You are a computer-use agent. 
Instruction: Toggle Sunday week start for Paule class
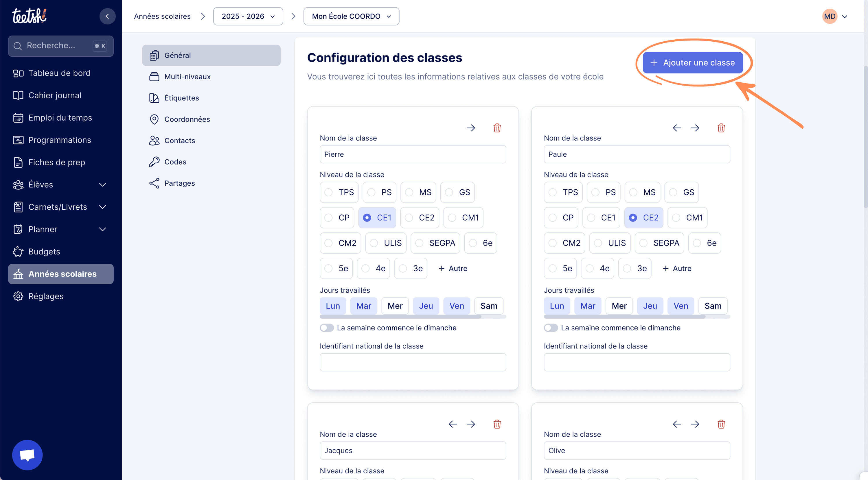point(551,328)
